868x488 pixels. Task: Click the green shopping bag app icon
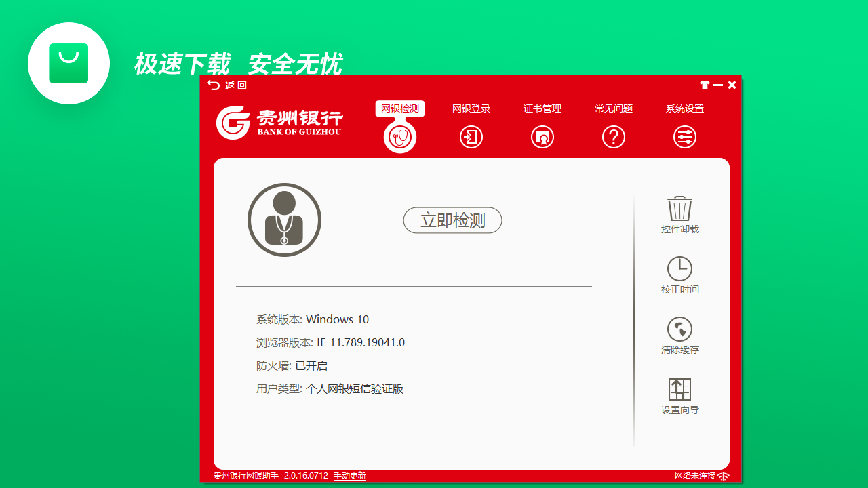[x=68, y=63]
